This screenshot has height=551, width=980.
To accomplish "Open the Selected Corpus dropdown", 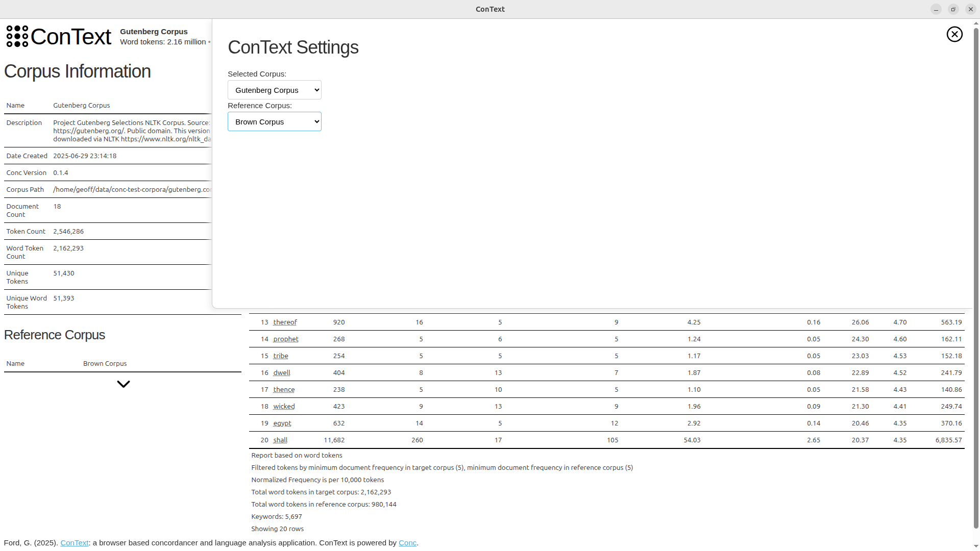I will tap(274, 90).
